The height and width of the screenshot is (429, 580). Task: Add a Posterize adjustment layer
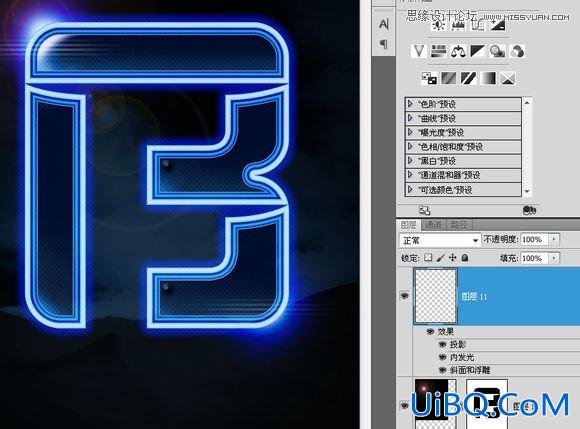tap(449, 78)
